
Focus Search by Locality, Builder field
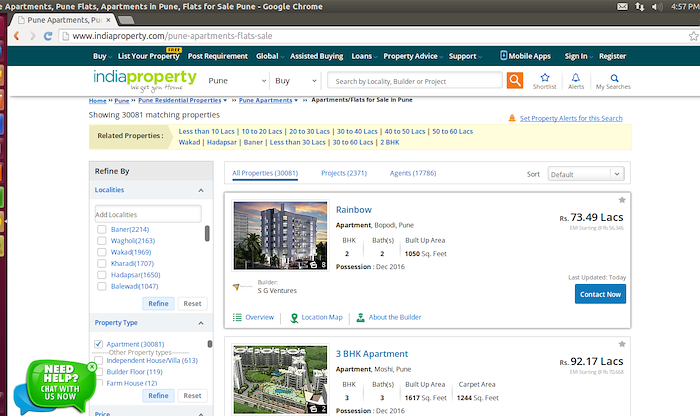pos(415,81)
